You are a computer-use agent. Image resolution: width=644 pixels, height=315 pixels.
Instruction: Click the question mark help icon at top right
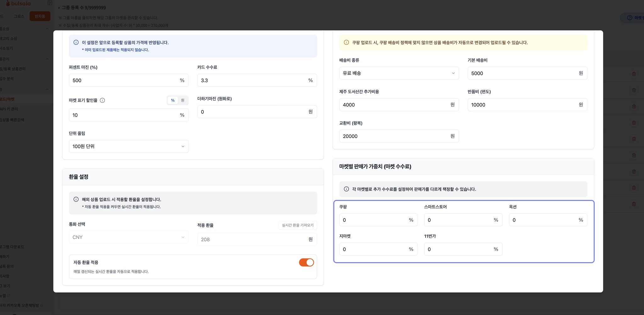coord(630,18)
